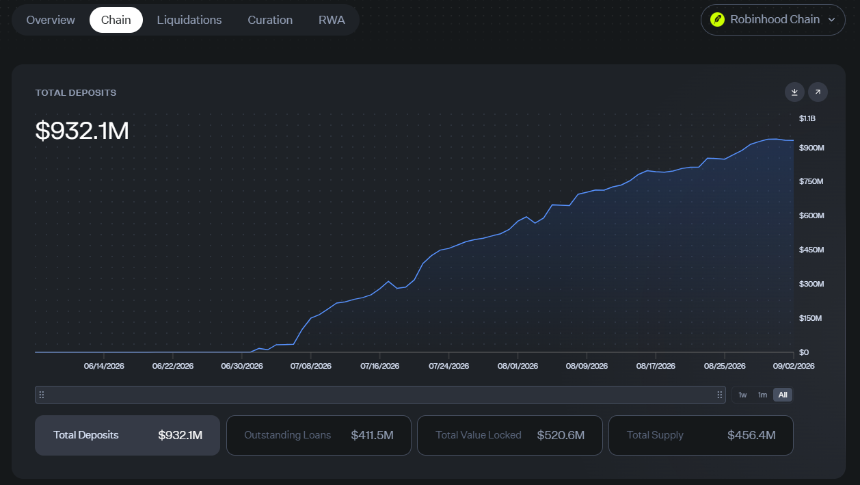Click the TOTAL DEPOSITS chart title

(x=76, y=93)
